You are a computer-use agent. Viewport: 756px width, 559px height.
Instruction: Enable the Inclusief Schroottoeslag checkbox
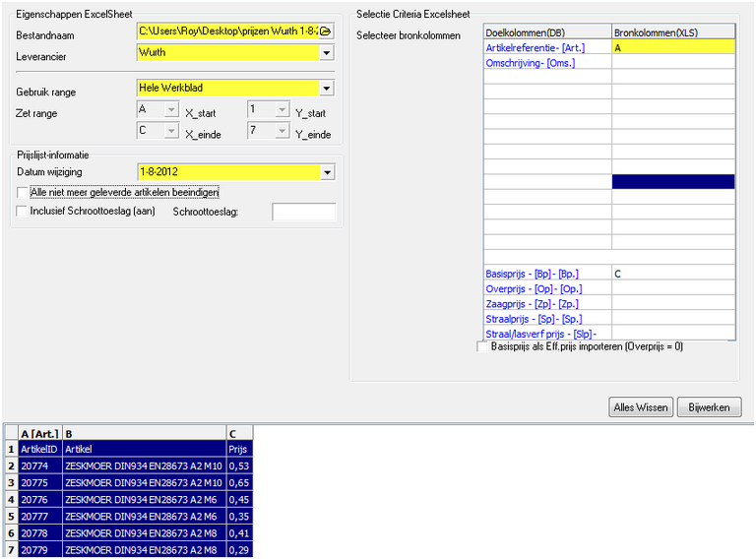22,211
